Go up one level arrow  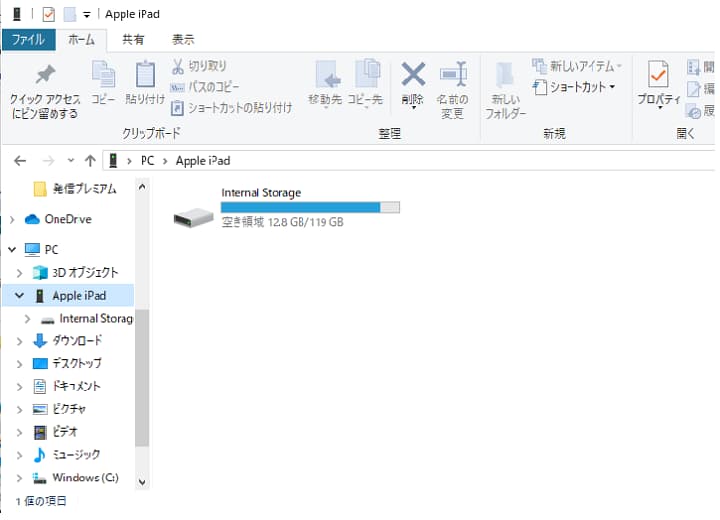point(90,161)
